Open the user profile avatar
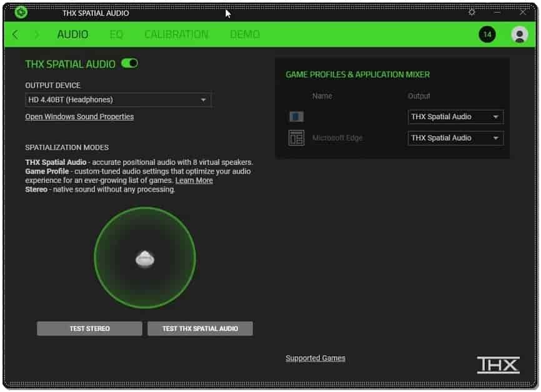This screenshot has height=392, width=541. (519, 34)
